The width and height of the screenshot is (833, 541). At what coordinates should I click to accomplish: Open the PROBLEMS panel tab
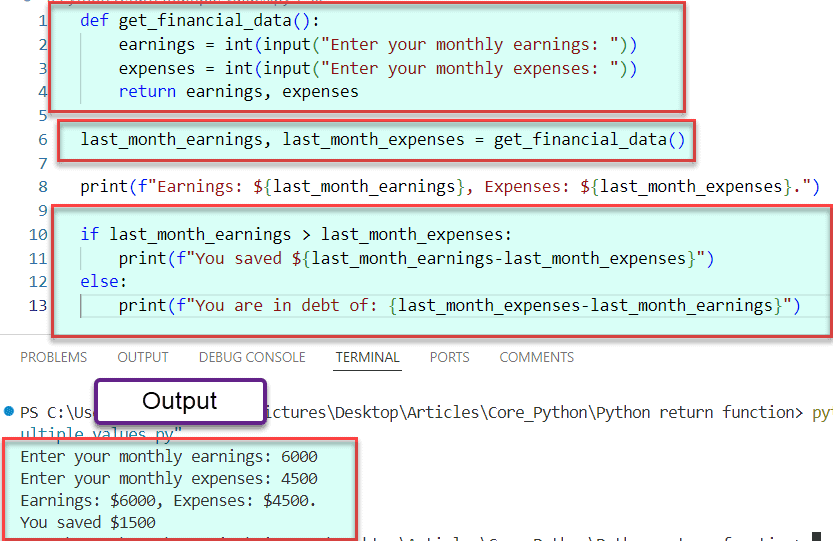[x=54, y=357]
